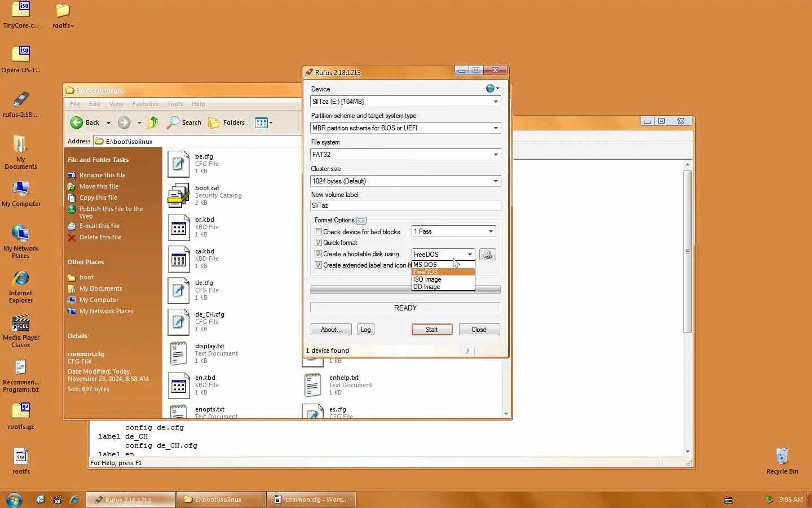Click the Explorer Up folder icon
This screenshot has height=508, width=812.
(x=153, y=122)
